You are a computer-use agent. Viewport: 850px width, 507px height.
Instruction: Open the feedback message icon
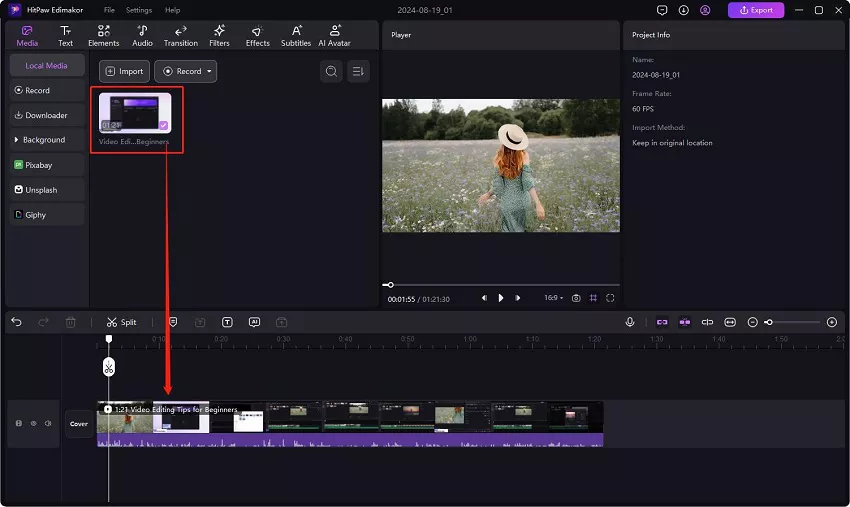(662, 10)
